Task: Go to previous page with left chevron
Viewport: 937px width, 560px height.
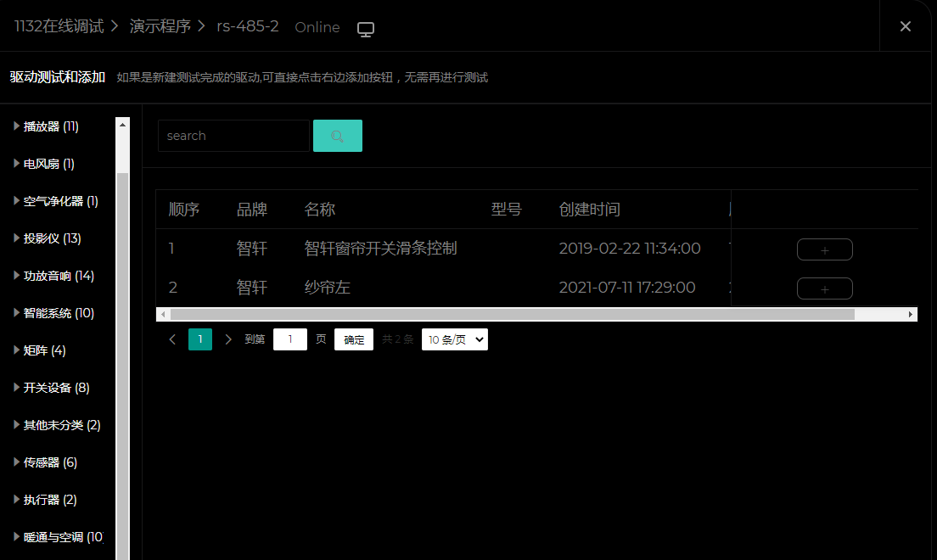Action: point(173,339)
